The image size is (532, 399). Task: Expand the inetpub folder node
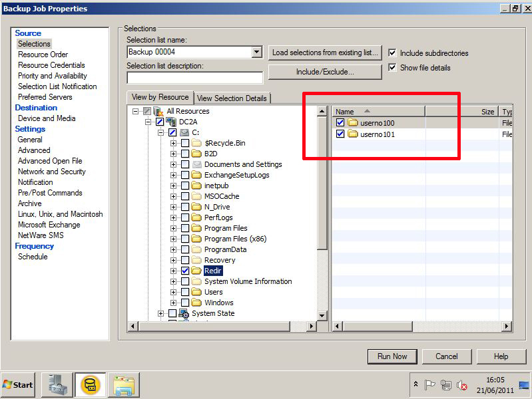pos(173,186)
